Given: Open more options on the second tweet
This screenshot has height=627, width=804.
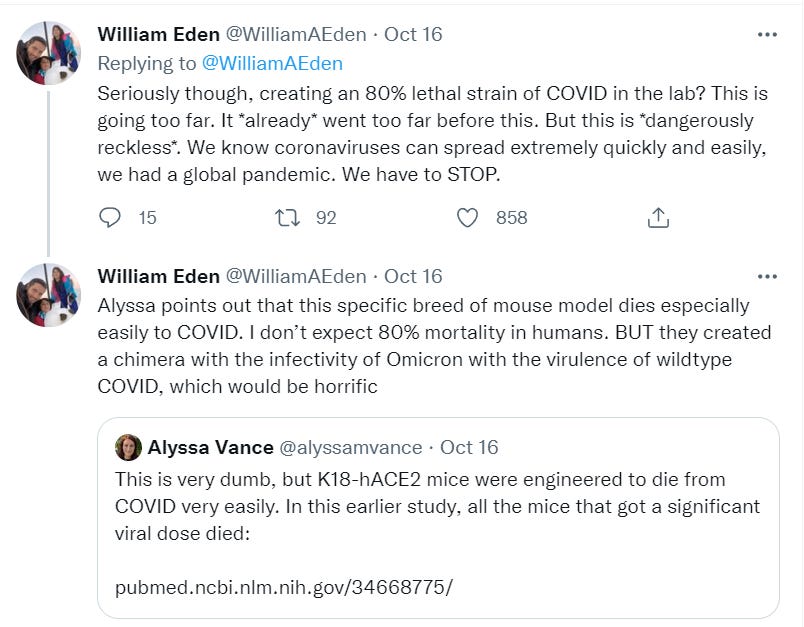Looking at the screenshot, I should (x=767, y=277).
